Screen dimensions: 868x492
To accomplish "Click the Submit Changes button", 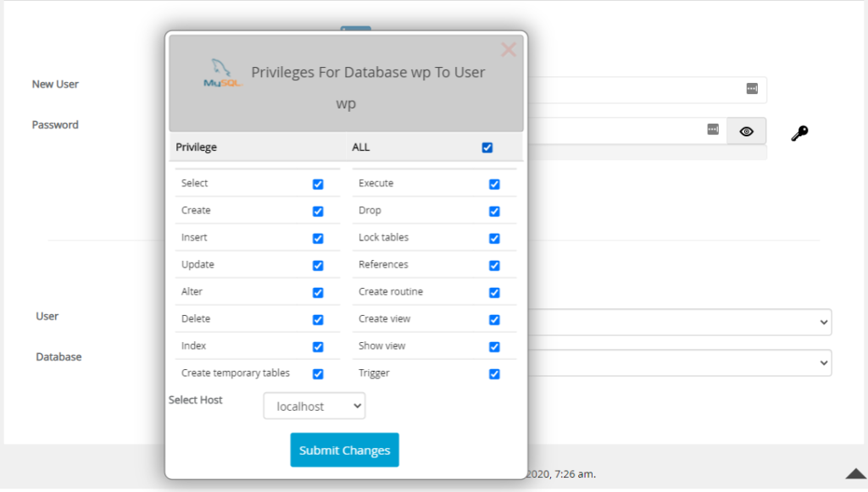I will pos(344,450).
